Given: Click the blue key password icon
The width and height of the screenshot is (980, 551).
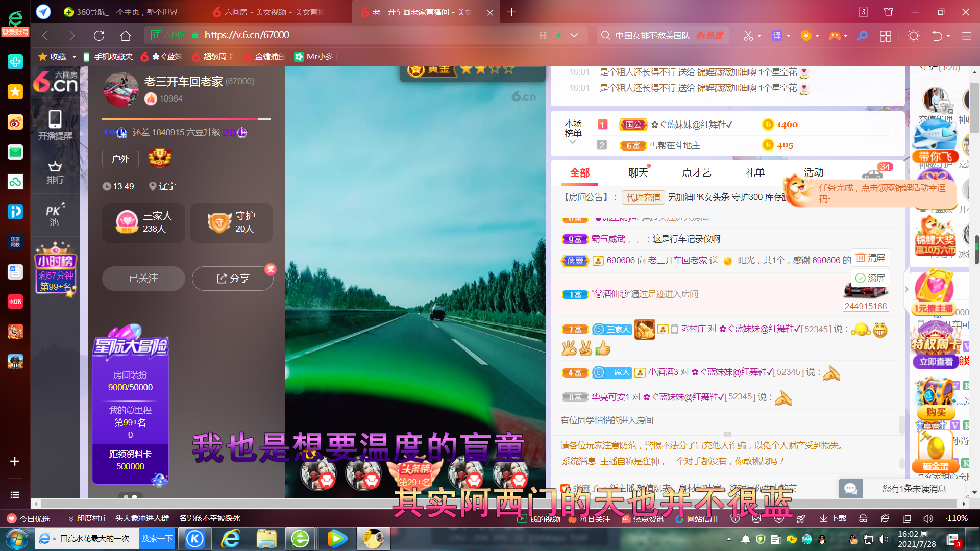Looking at the screenshot, I should coord(862,36).
